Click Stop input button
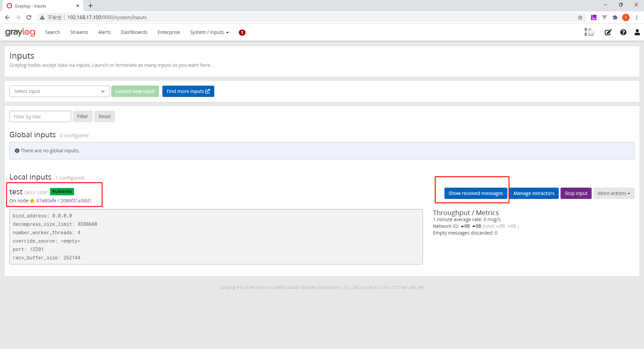 576,193
